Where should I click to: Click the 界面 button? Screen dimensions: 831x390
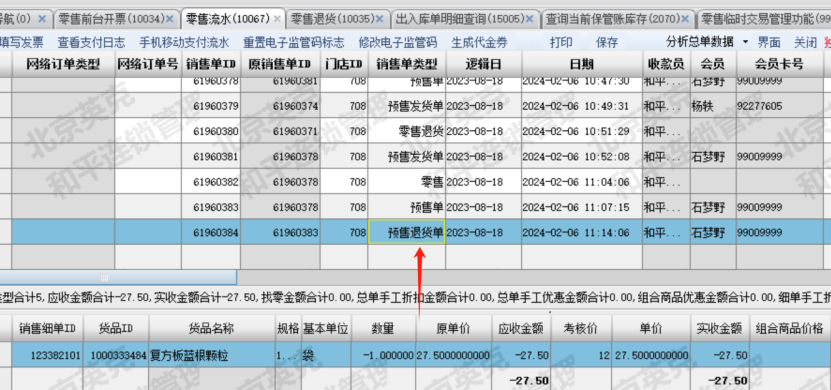click(x=769, y=42)
